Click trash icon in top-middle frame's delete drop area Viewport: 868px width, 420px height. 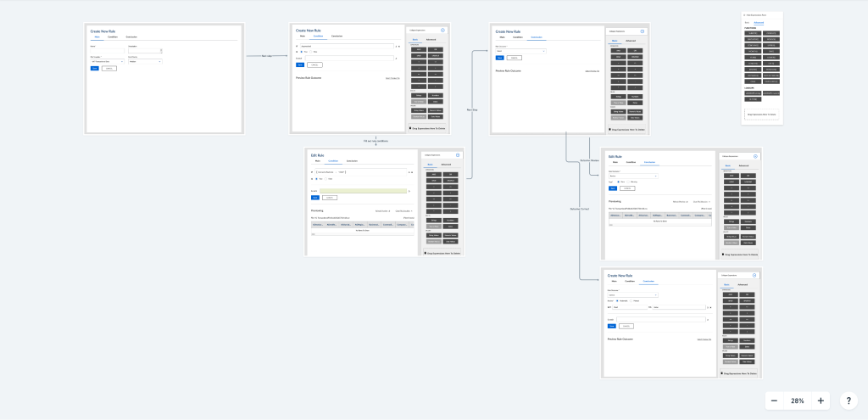pyautogui.click(x=410, y=128)
